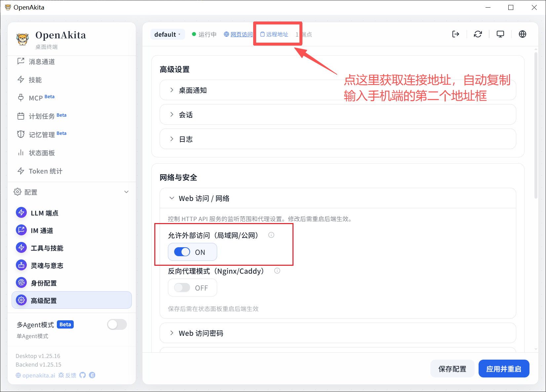Visit the openakita.ai link
This screenshot has width=546, height=392.
[x=35, y=375]
